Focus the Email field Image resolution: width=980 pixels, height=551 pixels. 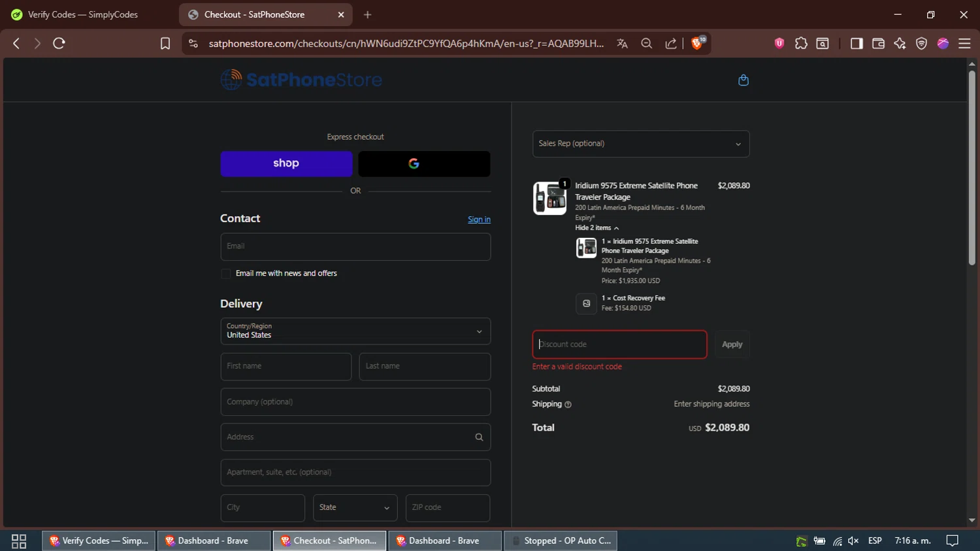coord(355,246)
